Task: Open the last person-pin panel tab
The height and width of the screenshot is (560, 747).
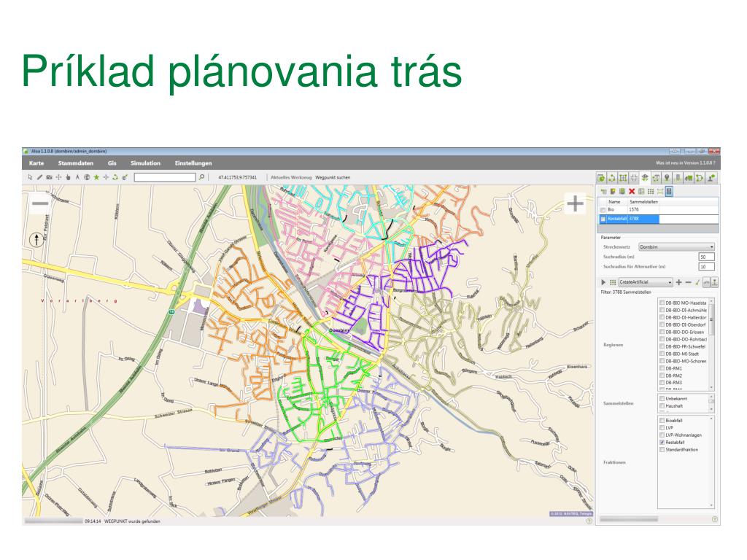Action: (711, 178)
